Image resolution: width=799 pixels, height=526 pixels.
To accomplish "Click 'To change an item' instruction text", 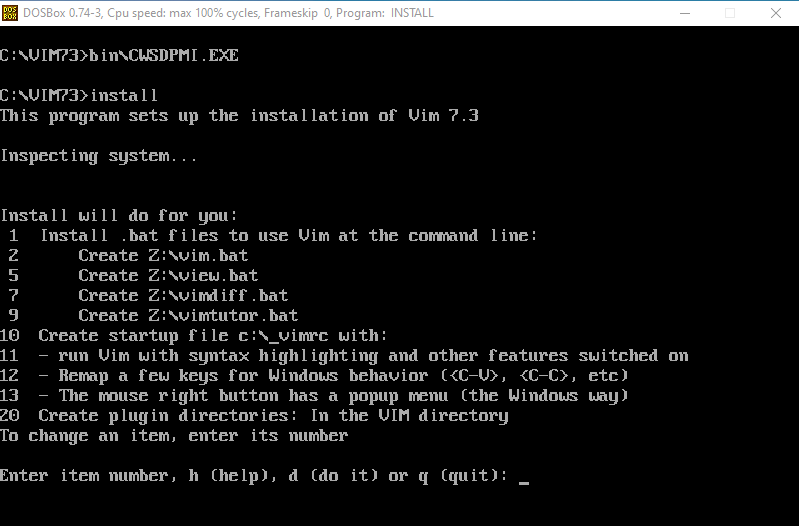I will click(x=173, y=436).
